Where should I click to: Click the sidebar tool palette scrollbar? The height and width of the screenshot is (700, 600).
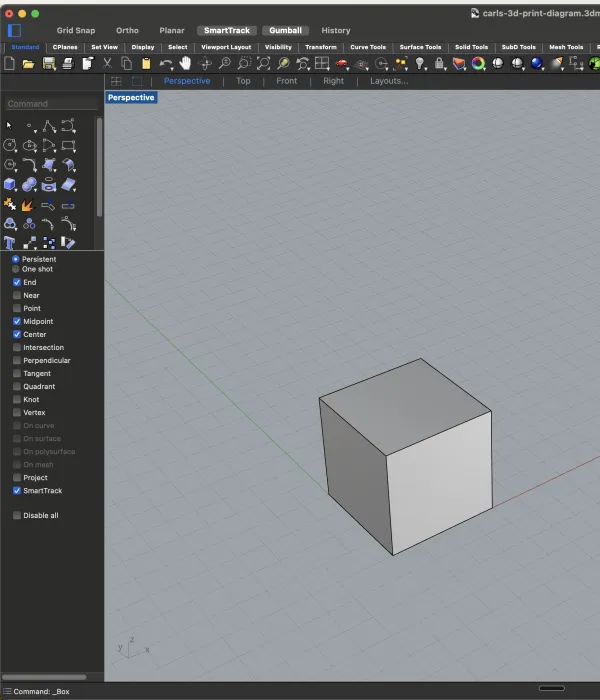(x=99, y=167)
